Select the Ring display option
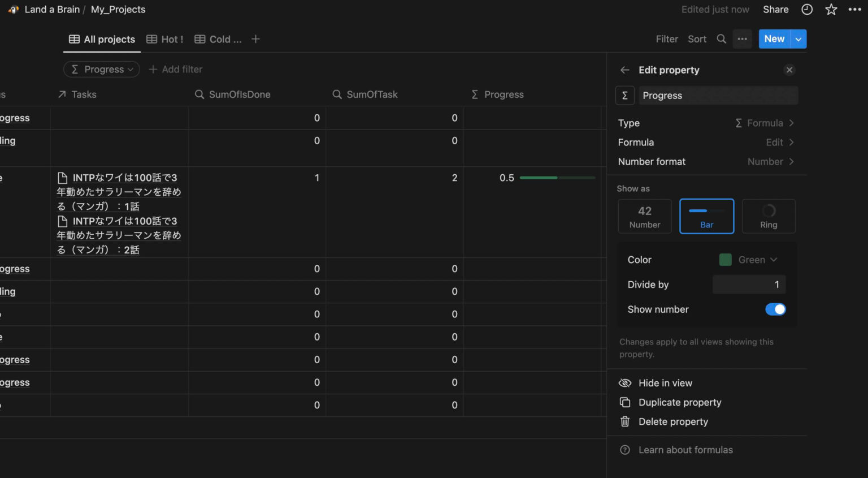This screenshot has height=478, width=868. coord(769,216)
